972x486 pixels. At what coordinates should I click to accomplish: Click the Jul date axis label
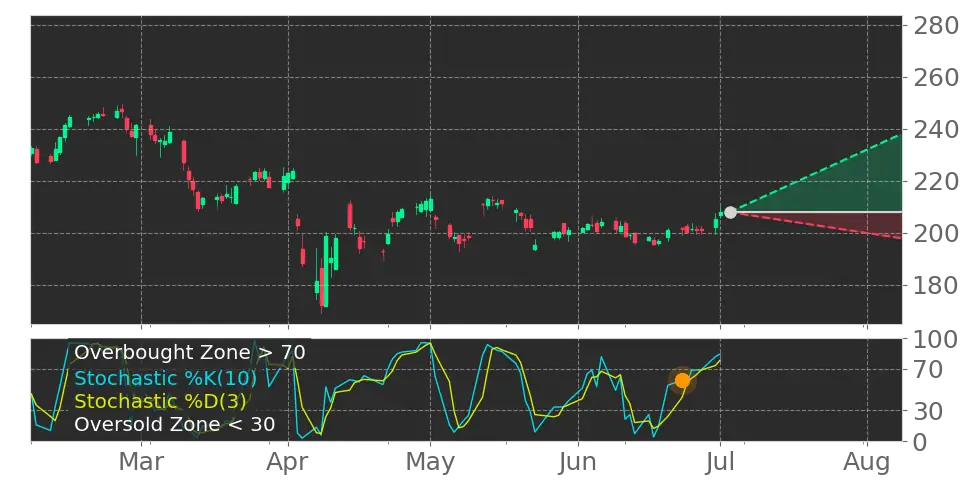tap(720, 463)
